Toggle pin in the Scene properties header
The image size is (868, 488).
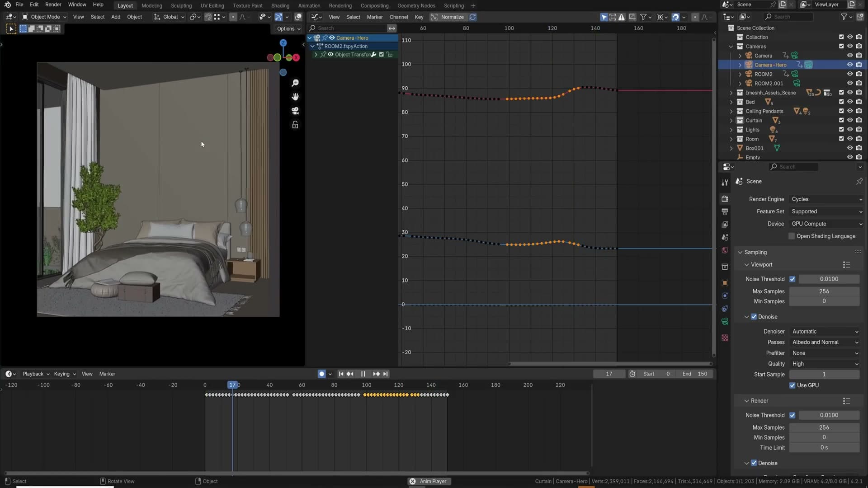[859, 181]
